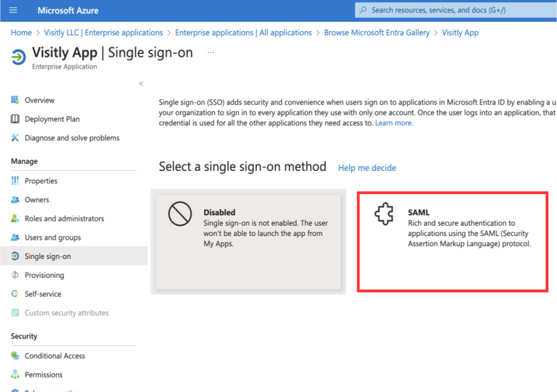Click Microsoft Azure portal title
The height and width of the screenshot is (392, 557).
[x=68, y=10]
